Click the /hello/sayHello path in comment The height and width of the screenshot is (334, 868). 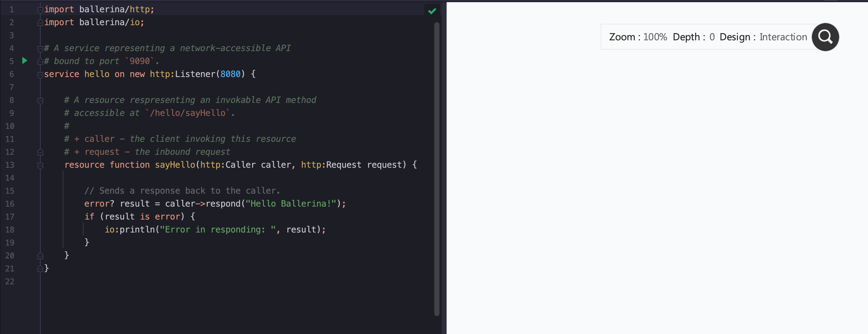click(188, 113)
